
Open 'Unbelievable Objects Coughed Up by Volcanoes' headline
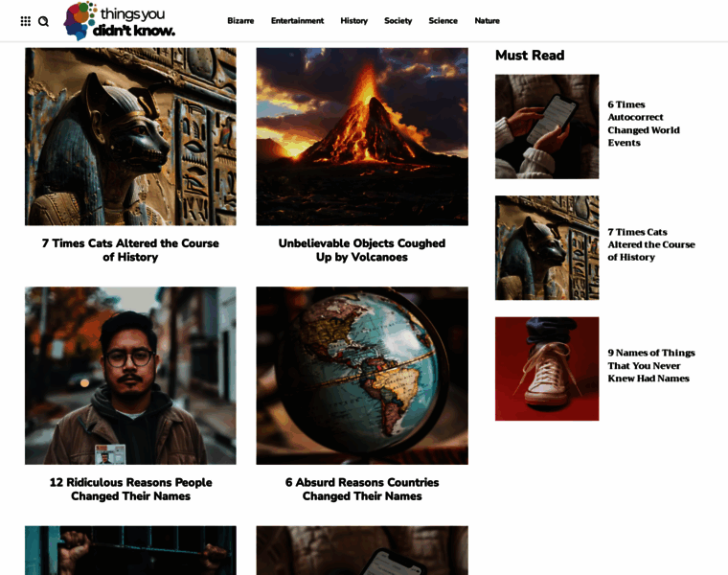[x=362, y=250]
